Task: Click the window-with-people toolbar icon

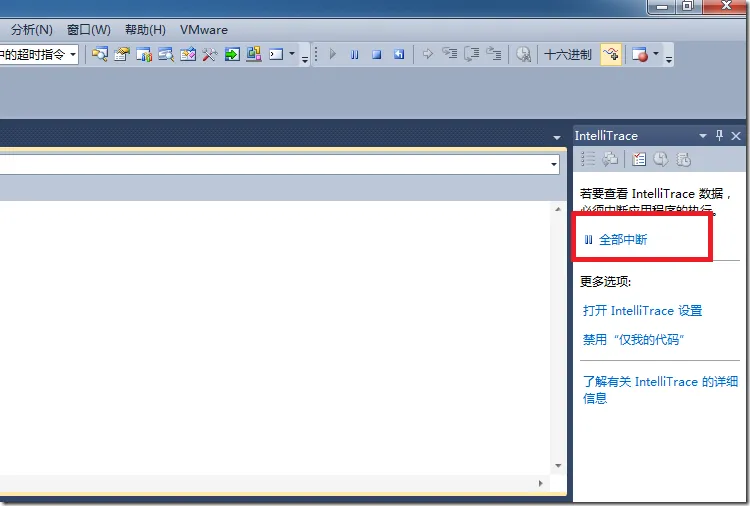Action: (x=143, y=55)
